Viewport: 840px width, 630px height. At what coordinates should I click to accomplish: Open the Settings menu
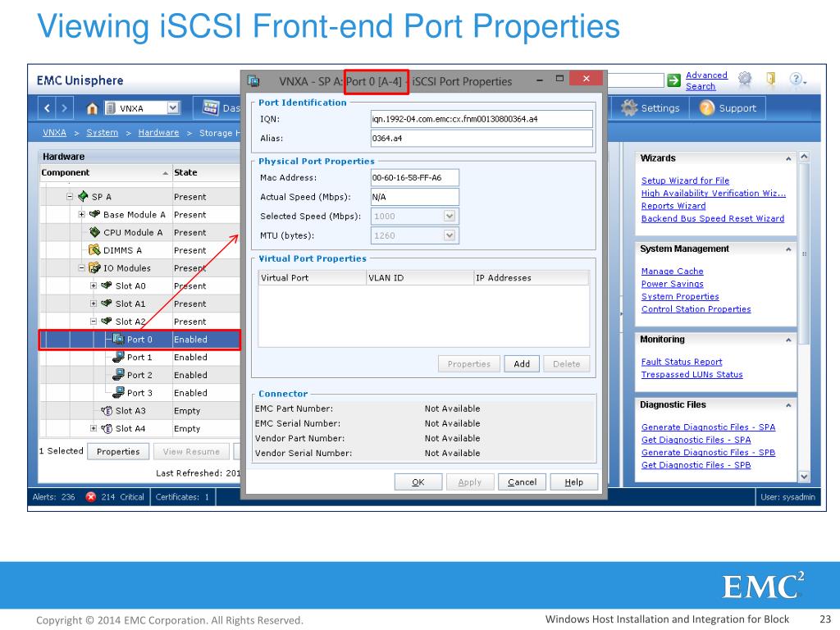(x=651, y=107)
